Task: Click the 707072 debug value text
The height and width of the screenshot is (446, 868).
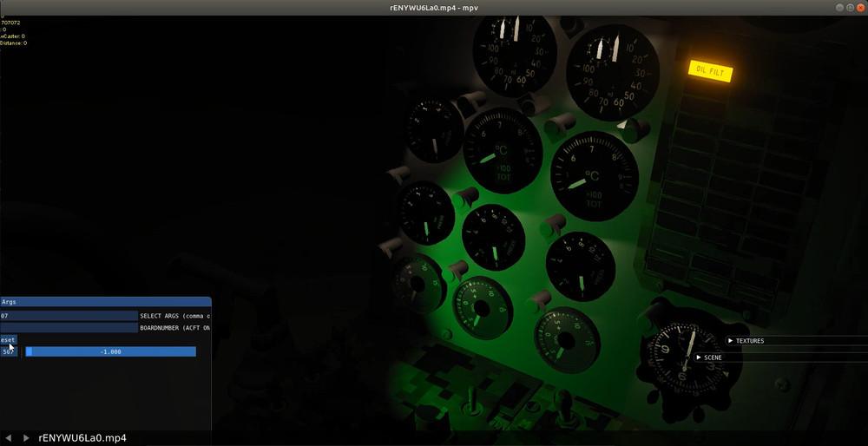Action: click(10, 23)
